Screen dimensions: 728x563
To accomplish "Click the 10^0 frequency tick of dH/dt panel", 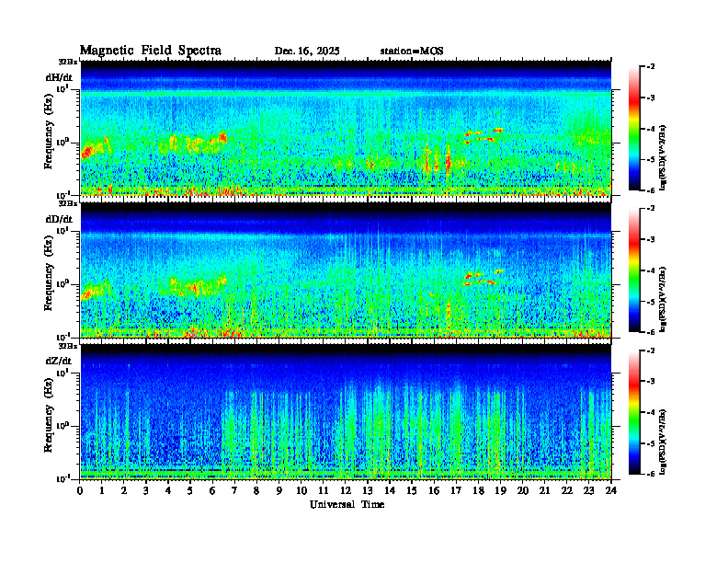I will pyautogui.click(x=63, y=143).
